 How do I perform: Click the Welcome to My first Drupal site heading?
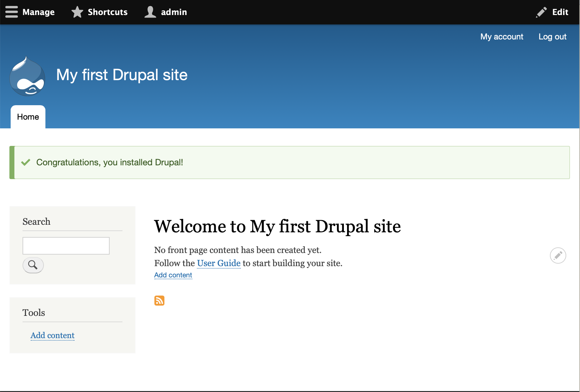pyautogui.click(x=277, y=226)
